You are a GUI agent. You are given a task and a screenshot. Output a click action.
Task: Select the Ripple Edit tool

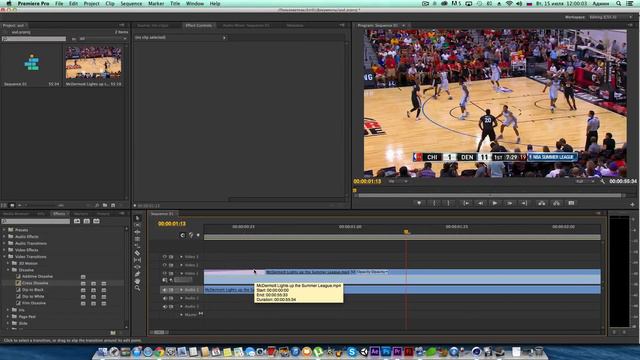coord(138,232)
